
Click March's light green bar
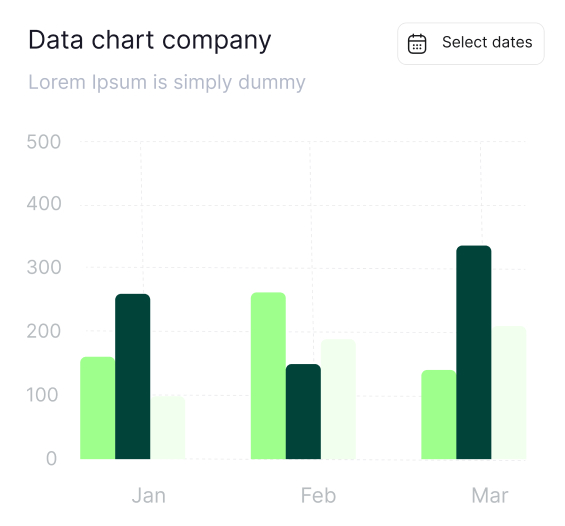(439, 414)
